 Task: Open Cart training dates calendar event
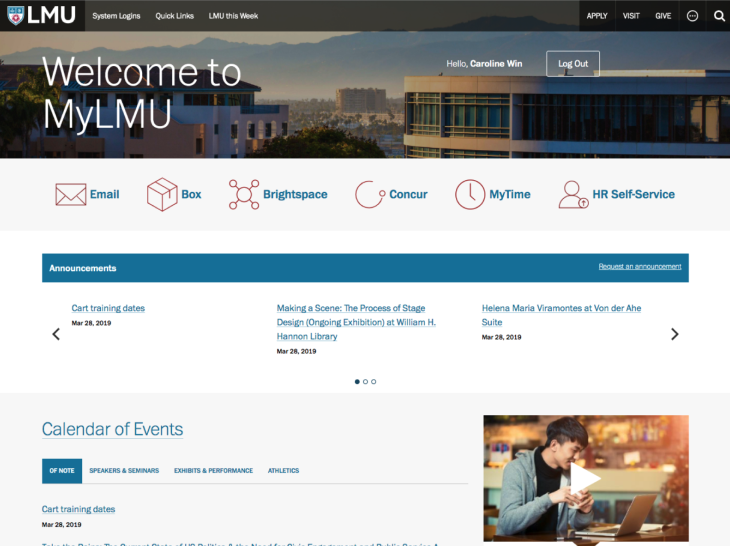(x=78, y=509)
